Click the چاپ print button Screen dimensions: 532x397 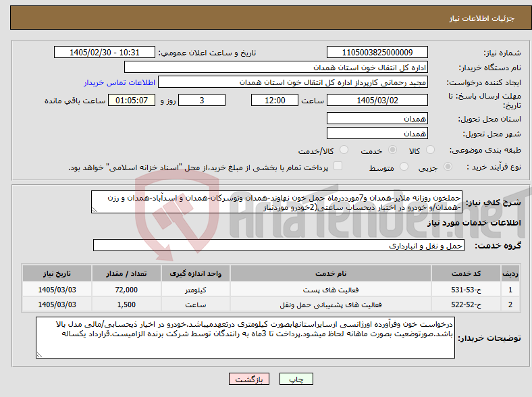tap(296, 379)
